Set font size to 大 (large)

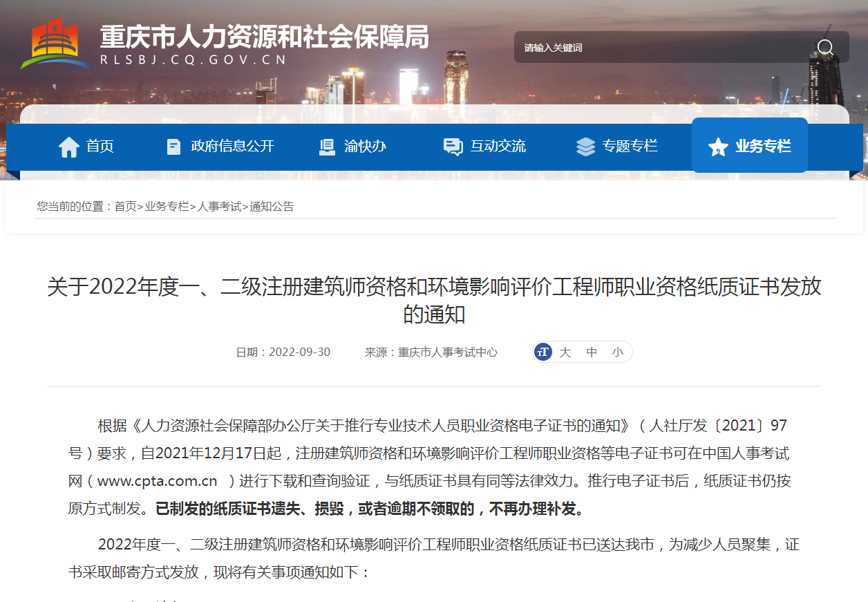pos(565,352)
